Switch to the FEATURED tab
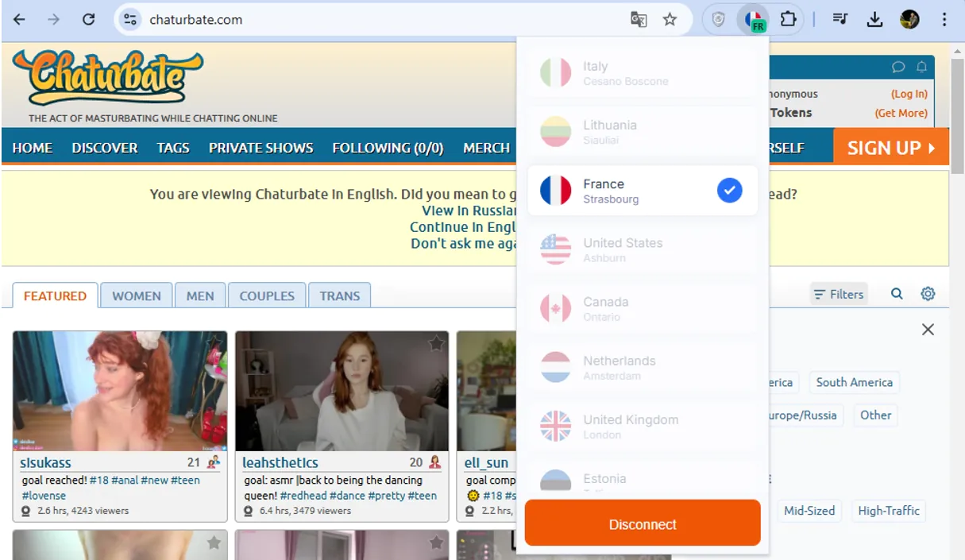This screenshot has width=965, height=560. [55, 295]
